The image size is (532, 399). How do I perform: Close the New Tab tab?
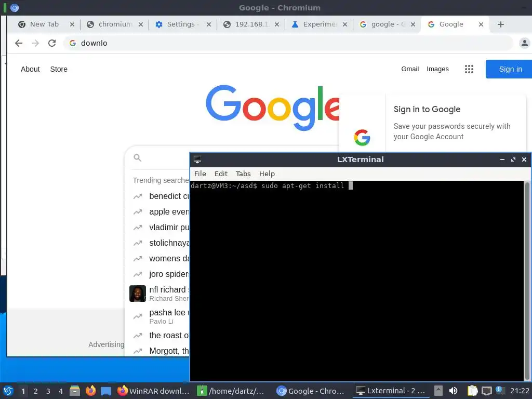[x=72, y=24]
